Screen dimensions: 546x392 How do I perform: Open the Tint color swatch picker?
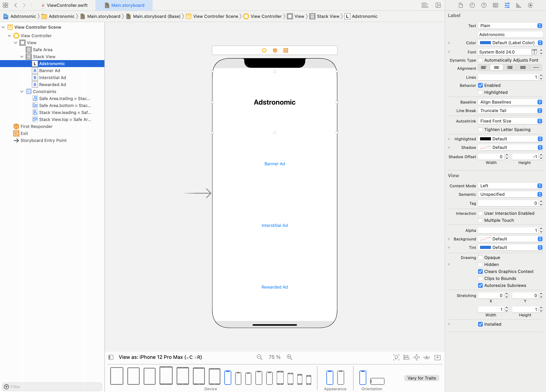[x=485, y=247]
